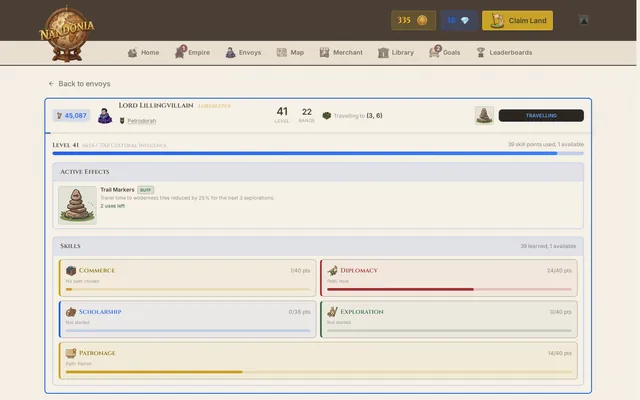Open the Petrodorah empire link

(142, 121)
